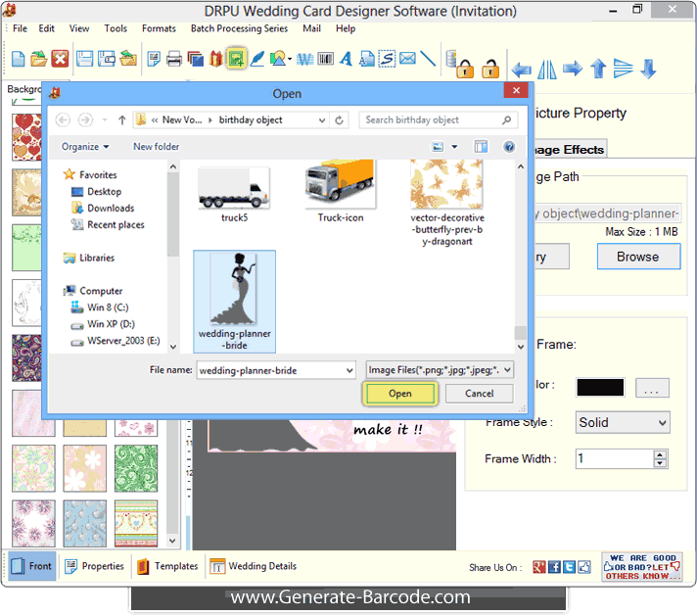The width and height of the screenshot is (697, 616).
Task: Click the barcode toolbar icon
Action: point(325,59)
